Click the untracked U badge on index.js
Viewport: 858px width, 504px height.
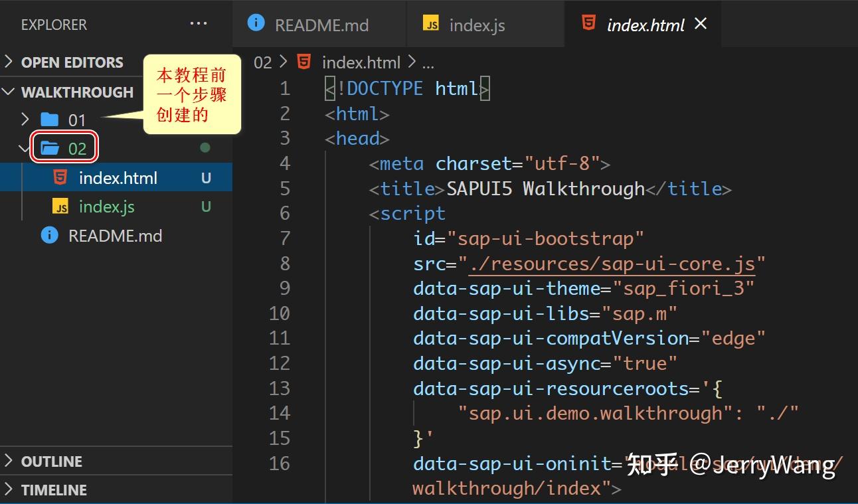point(207,207)
